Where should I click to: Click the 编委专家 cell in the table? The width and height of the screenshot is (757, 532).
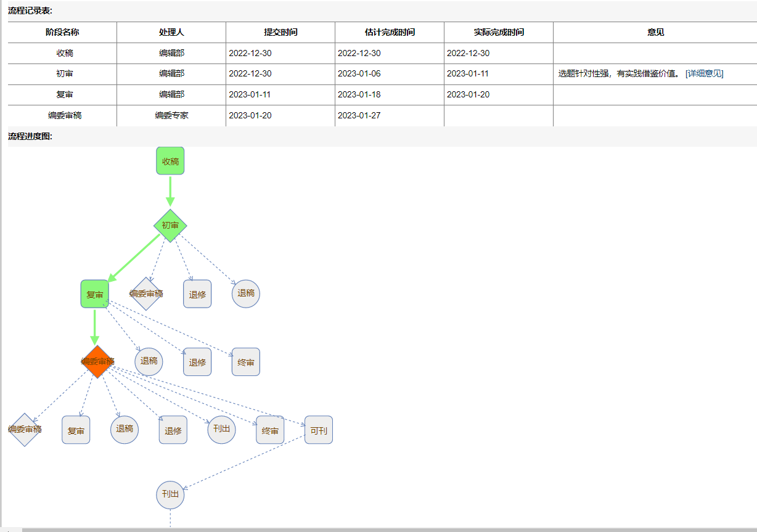click(x=171, y=115)
